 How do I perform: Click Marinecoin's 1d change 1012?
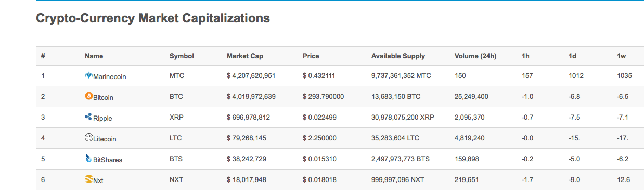click(576, 75)
